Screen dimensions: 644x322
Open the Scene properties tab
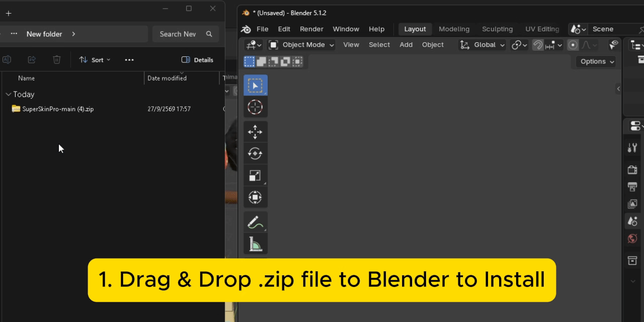[x=632, y=221]
